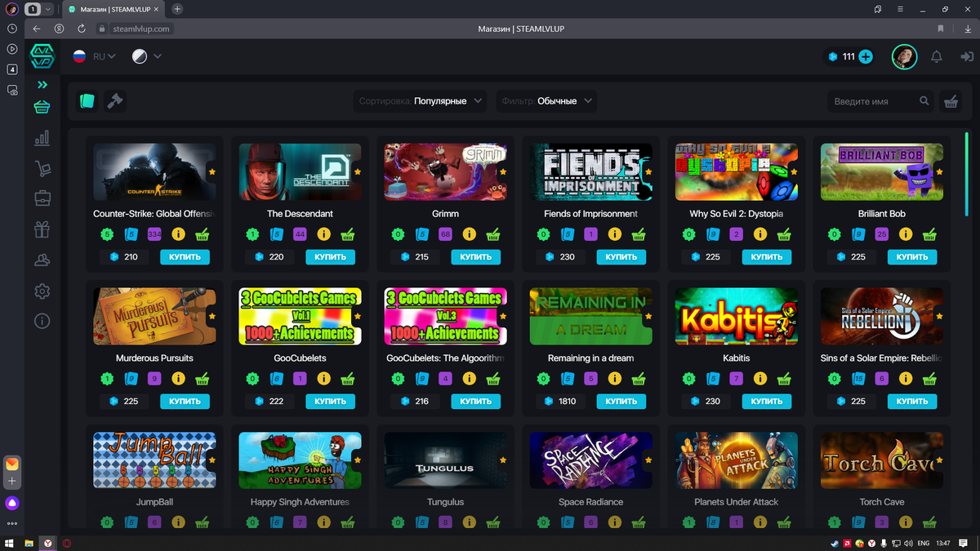Screen dimensions: 980x551
Task: Click Купить for Sins of a Solar Empire
Action: click(911, 401)
